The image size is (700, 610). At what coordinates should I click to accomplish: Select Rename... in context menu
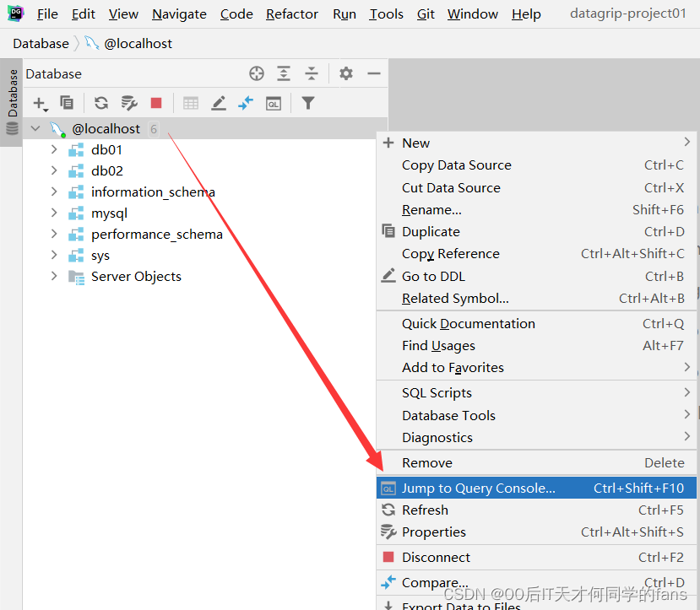tap(536, 209)
